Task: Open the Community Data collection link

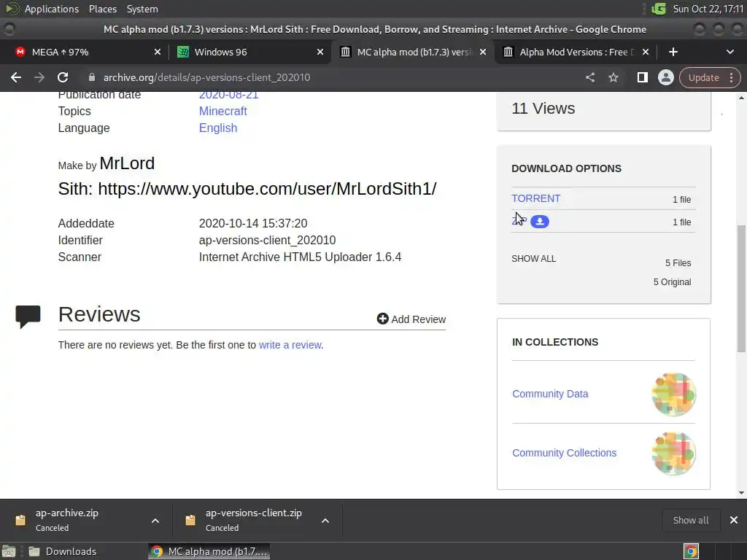Action: point(550,394)
